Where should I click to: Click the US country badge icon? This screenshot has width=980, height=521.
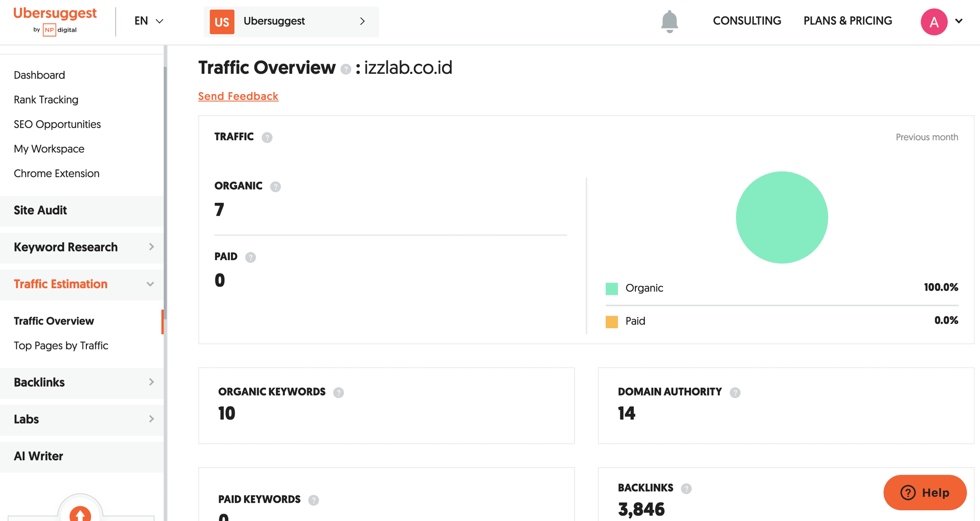222,22
